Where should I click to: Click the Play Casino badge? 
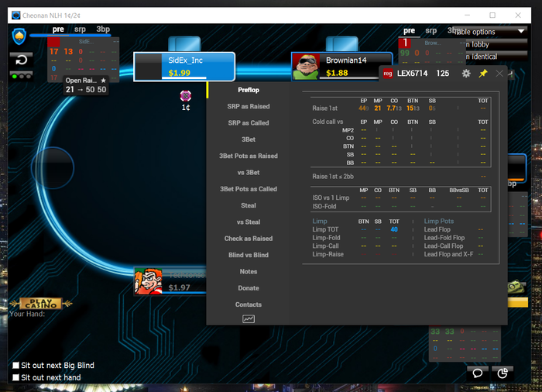pos(41,304)
